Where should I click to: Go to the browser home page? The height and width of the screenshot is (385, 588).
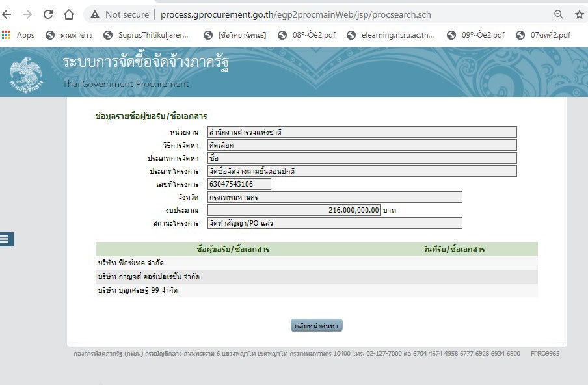pos(69,14)
